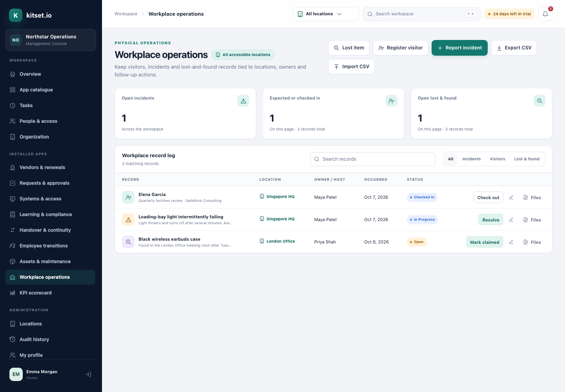
Task: Show the All records tab
Action: click(x=451, y=159)
